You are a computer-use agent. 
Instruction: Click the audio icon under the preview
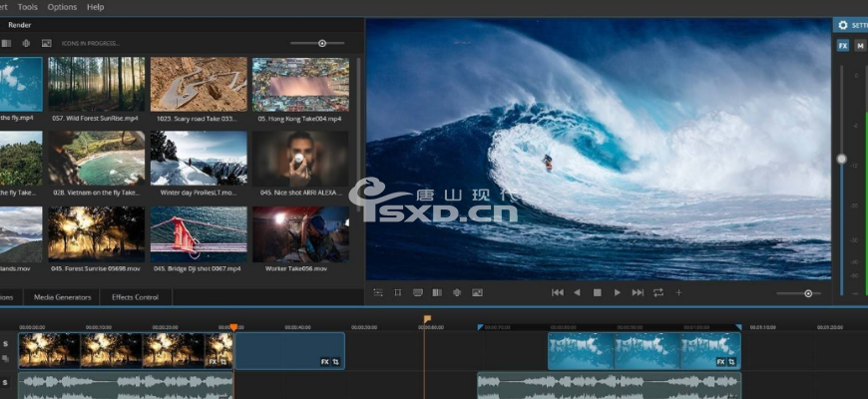click(x=457, y=292)
